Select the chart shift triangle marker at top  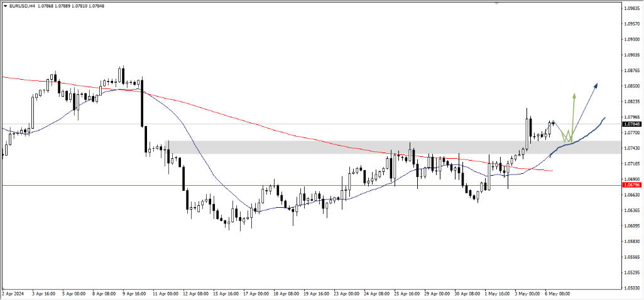coord(496,3)
